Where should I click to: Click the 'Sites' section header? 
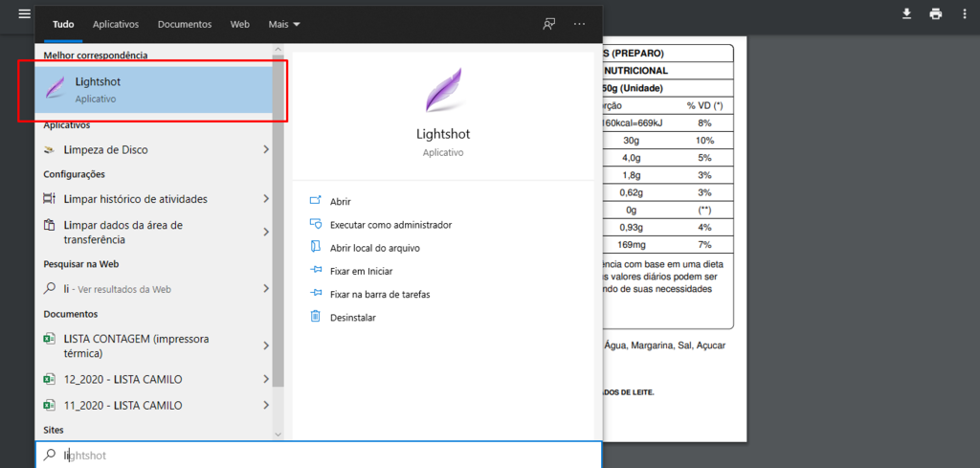[x=54, y=430]
